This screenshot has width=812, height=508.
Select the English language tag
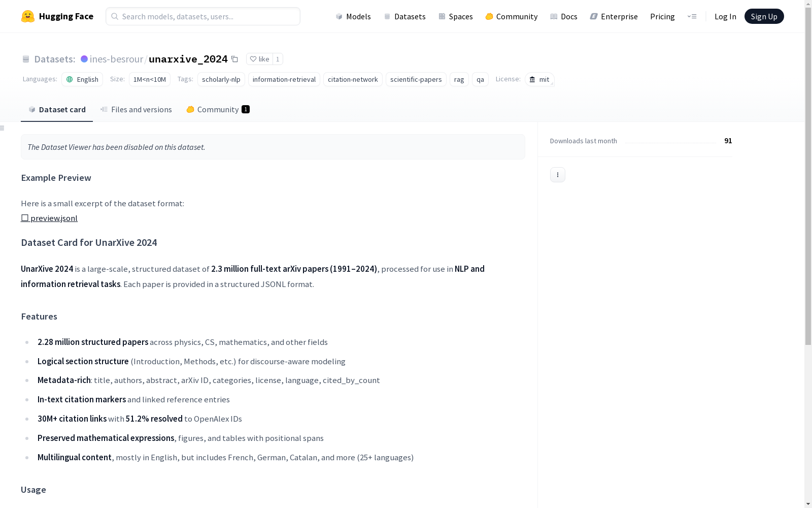tap(82, 79)
